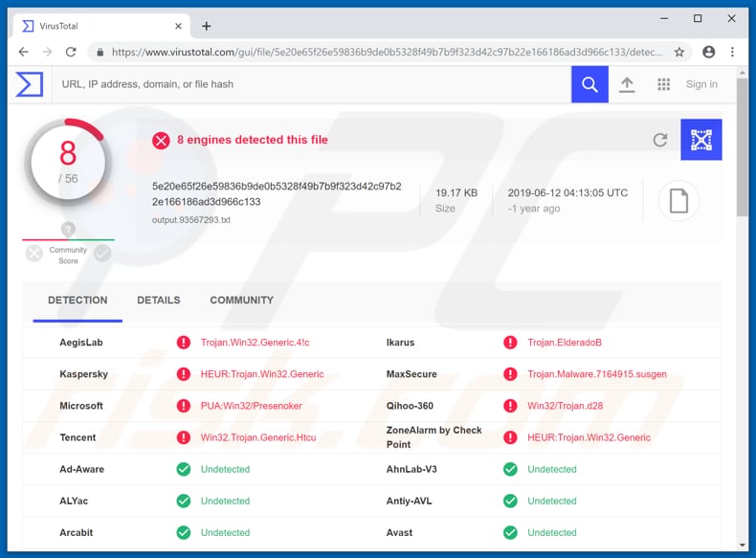Click the red detection X icon

click(161, 141)
